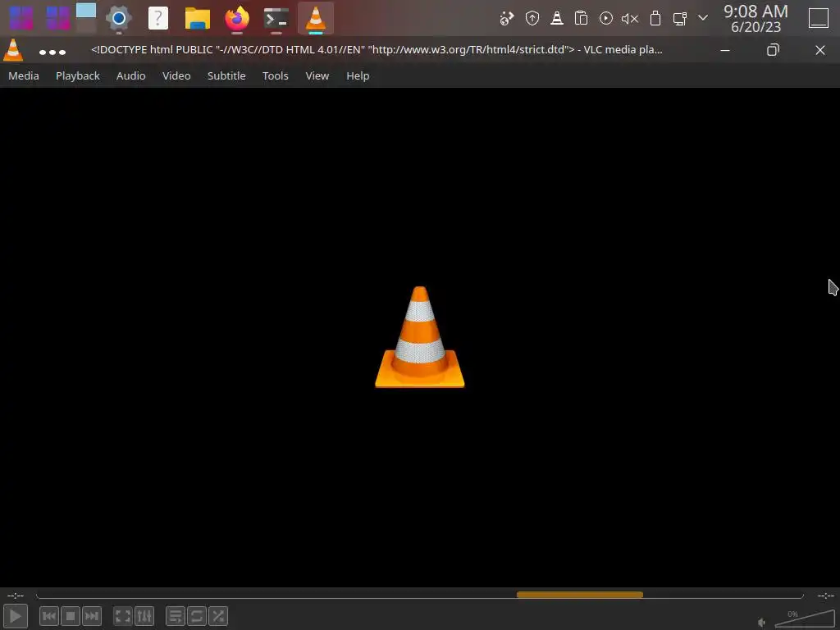Screen dimensions: 840x630
Task: Open the Media menu
Action: [24, 76]
